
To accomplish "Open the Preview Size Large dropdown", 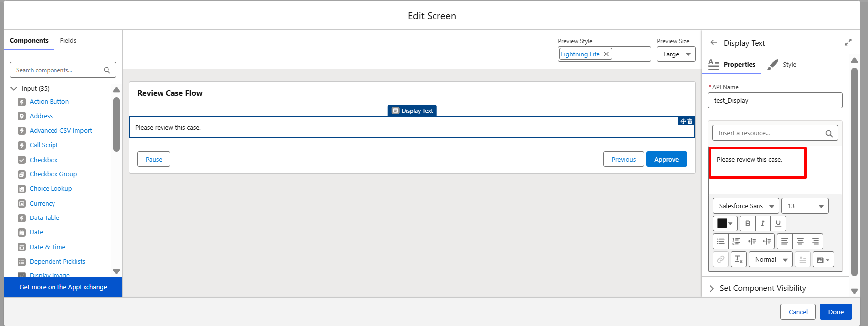I will click(x=676, y=54).
